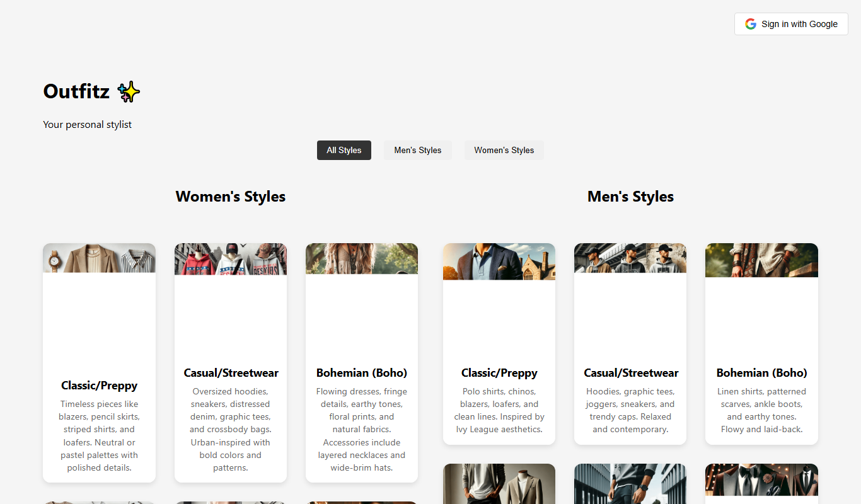The image size is (861, 504).
Task: Open the second-row men's smartwatch athleisure image
Action: 630,484
